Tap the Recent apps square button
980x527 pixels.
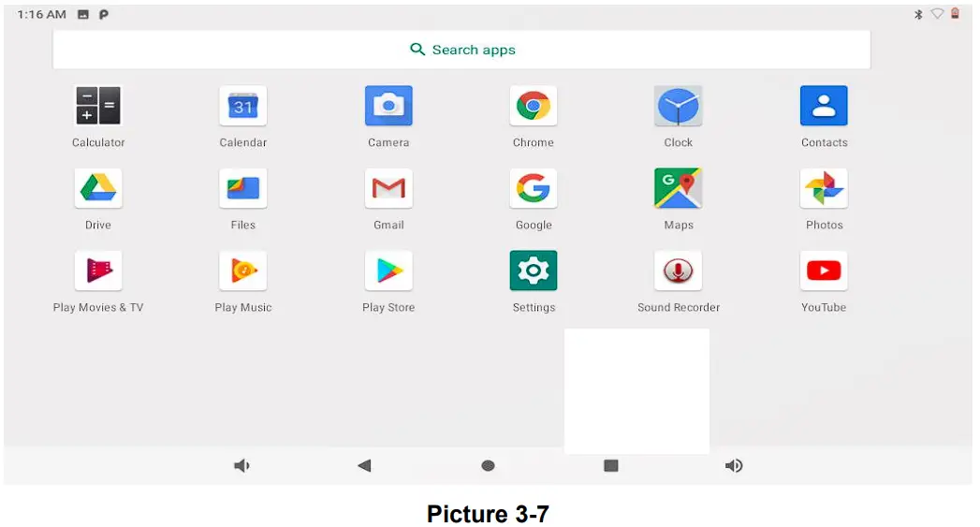point(611,466)
